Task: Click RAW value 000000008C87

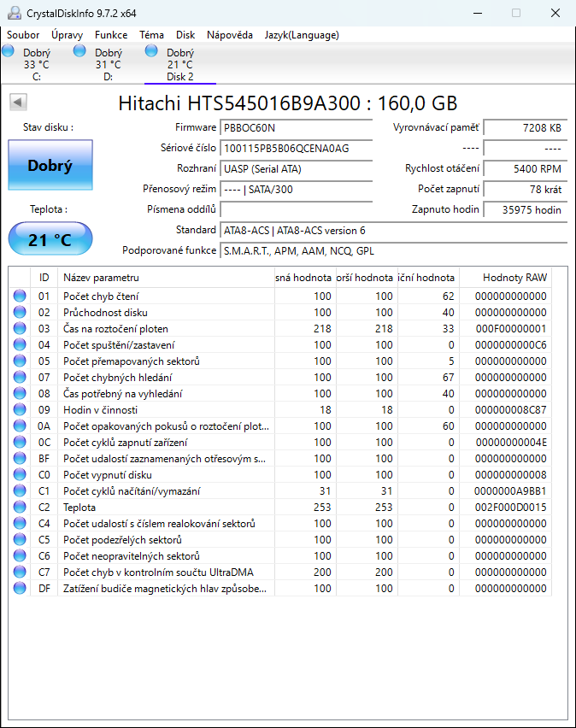Action: coord(510,410)
